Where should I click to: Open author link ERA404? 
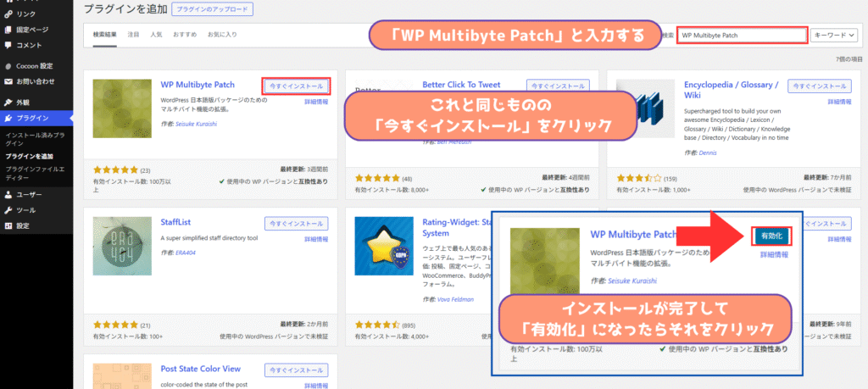184,253
